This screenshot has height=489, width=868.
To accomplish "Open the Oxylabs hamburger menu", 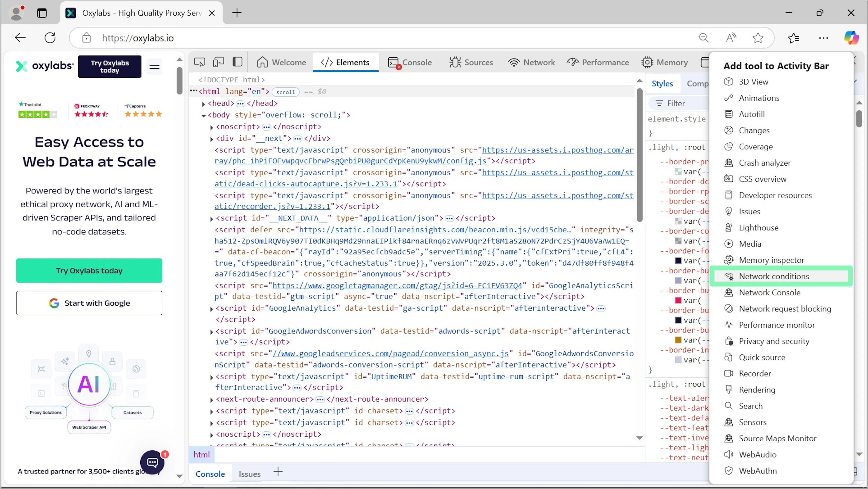I will click(154, 66).
